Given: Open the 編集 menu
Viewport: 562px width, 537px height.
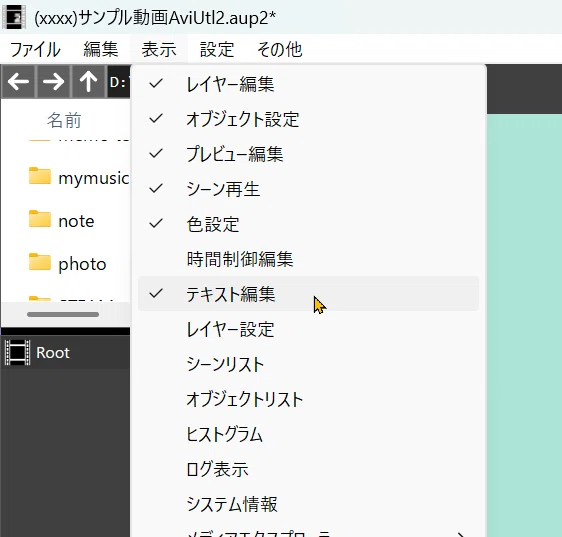Looking at the screenshot, I should pos(100,49).
